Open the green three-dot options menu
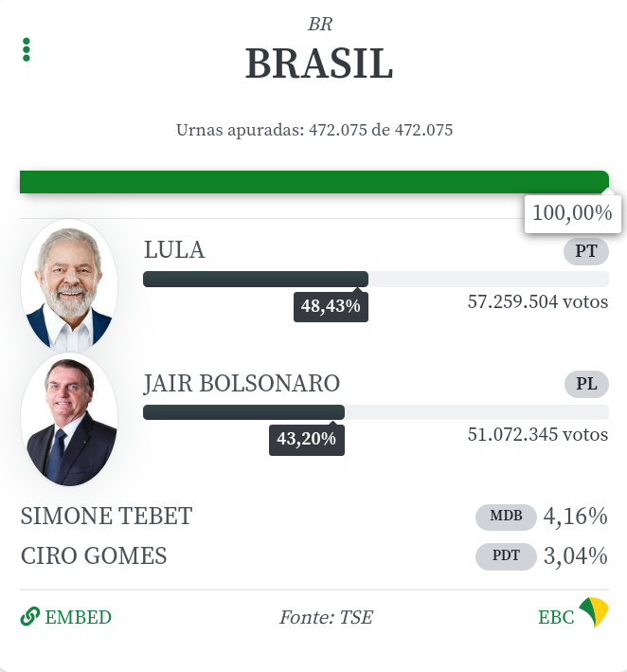Image resolution: width=627 pixels, height=672 pixels. [27, 49]
